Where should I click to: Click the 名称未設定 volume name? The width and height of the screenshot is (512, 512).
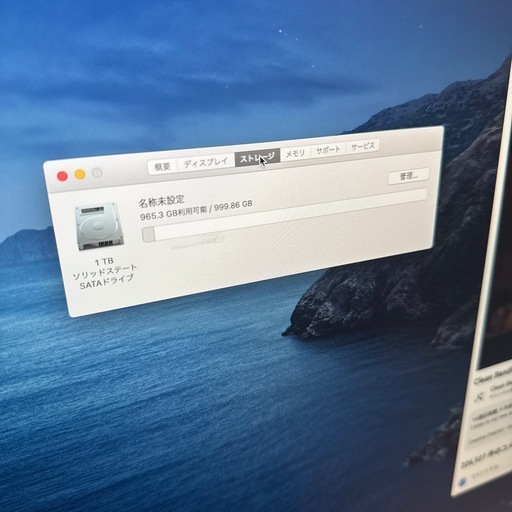coord(161,201)
